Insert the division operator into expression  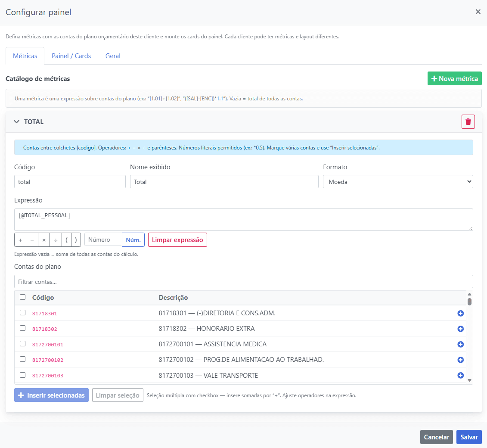point(56,240)
